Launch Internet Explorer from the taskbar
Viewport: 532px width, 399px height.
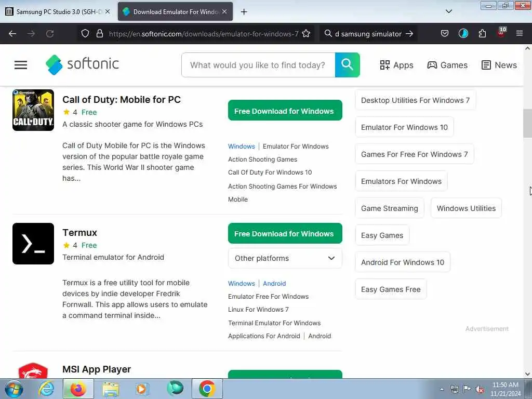click(46, 389)
